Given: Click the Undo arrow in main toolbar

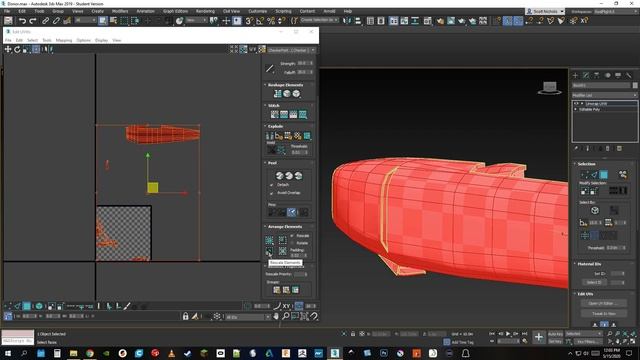Looking at the screenshot, I should click(22, 21).
